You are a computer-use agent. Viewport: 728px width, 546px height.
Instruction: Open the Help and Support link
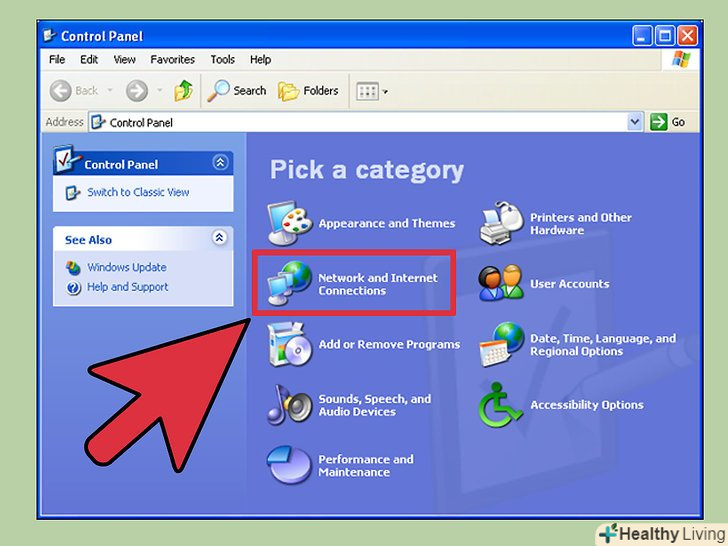pyautogui.click(x=128, y=287)
